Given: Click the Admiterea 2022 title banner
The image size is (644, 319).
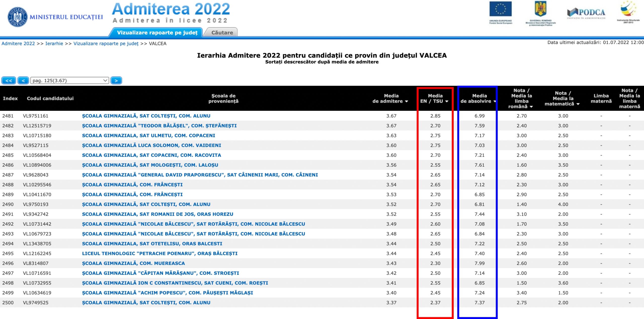Looking at the screenshot, I should pyautogui.click(x=171, y=13).
